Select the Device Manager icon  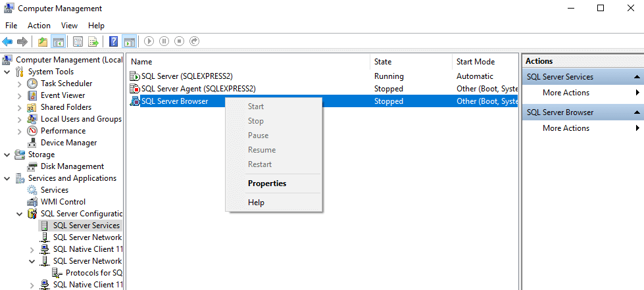click(32, 143)
